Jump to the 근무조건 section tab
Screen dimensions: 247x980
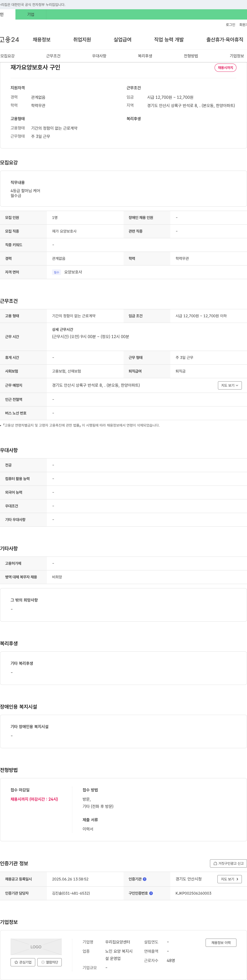click(53, 56)
